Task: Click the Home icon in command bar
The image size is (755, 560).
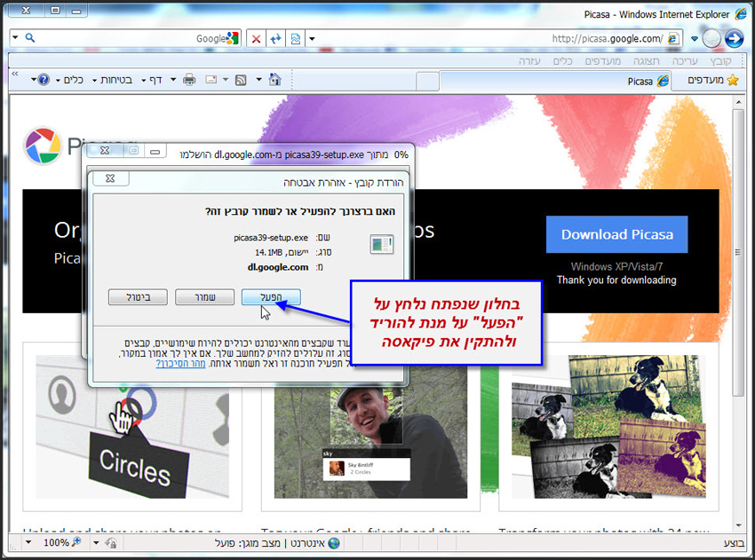Action: [x=275, y=79]
